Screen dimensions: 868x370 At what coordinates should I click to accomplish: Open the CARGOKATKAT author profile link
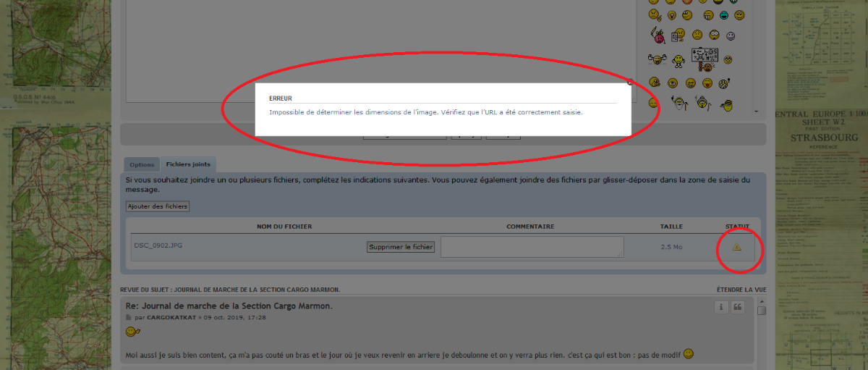point(171,317)
